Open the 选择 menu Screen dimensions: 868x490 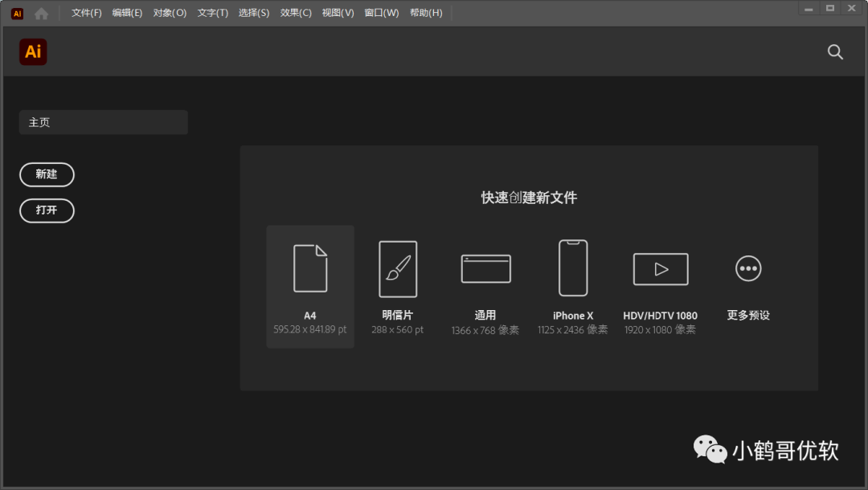(x=253, y=13)
